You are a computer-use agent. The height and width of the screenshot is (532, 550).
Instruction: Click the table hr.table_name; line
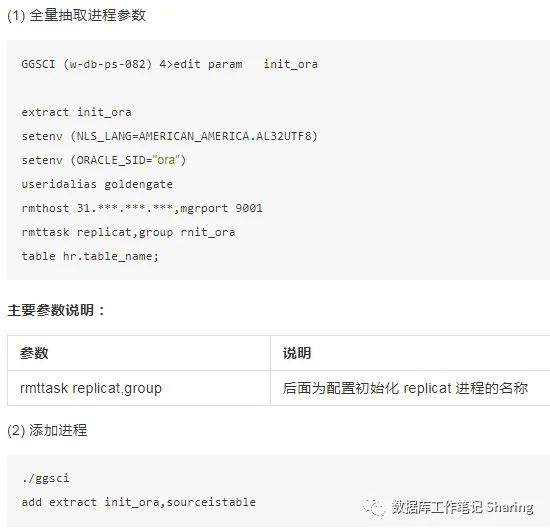pos(90,256)
